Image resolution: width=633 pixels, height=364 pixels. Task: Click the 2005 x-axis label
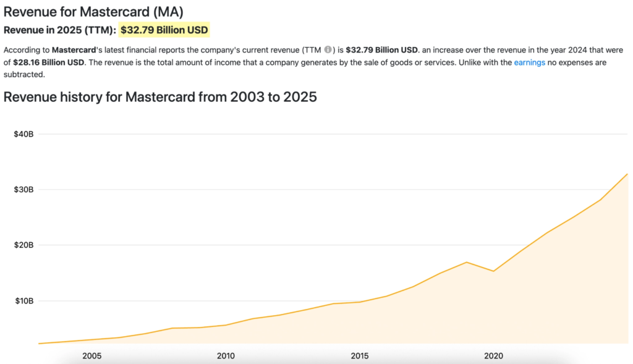[x=91, y=356]
